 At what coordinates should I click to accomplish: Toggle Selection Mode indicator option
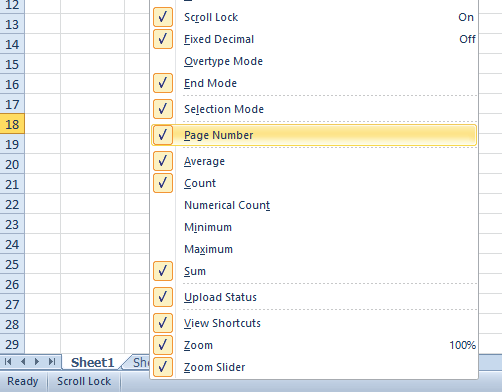[314, 109]
